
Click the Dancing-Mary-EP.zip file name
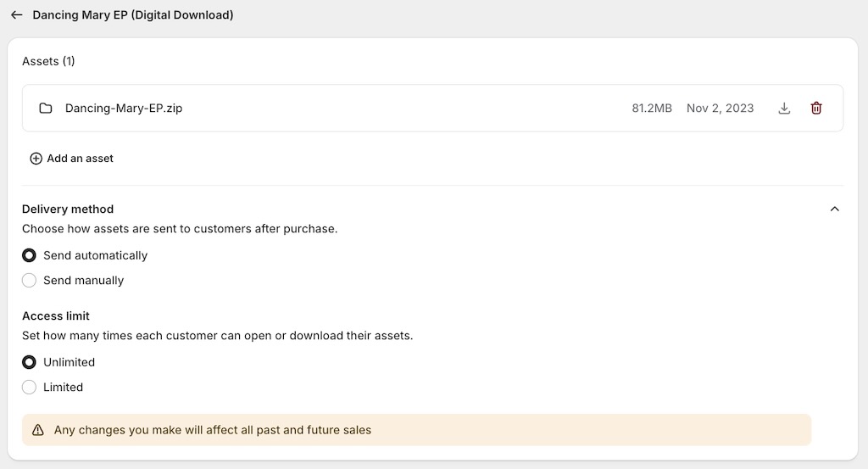(x=124, y=108)
